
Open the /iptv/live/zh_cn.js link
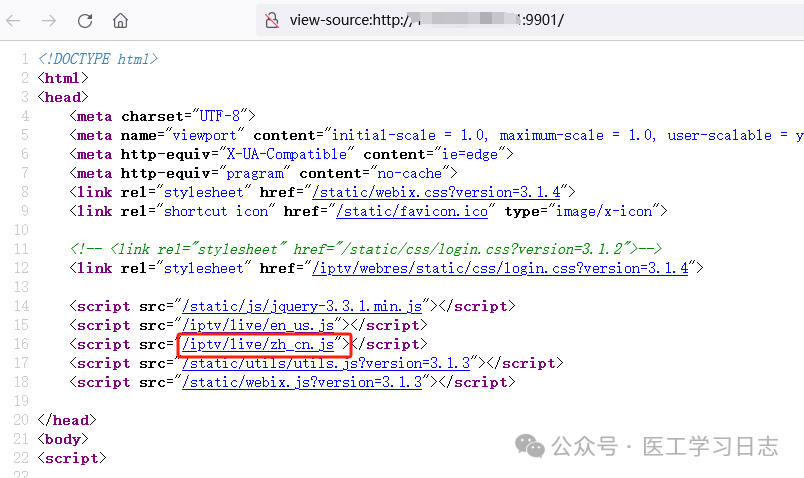point(258,344)
